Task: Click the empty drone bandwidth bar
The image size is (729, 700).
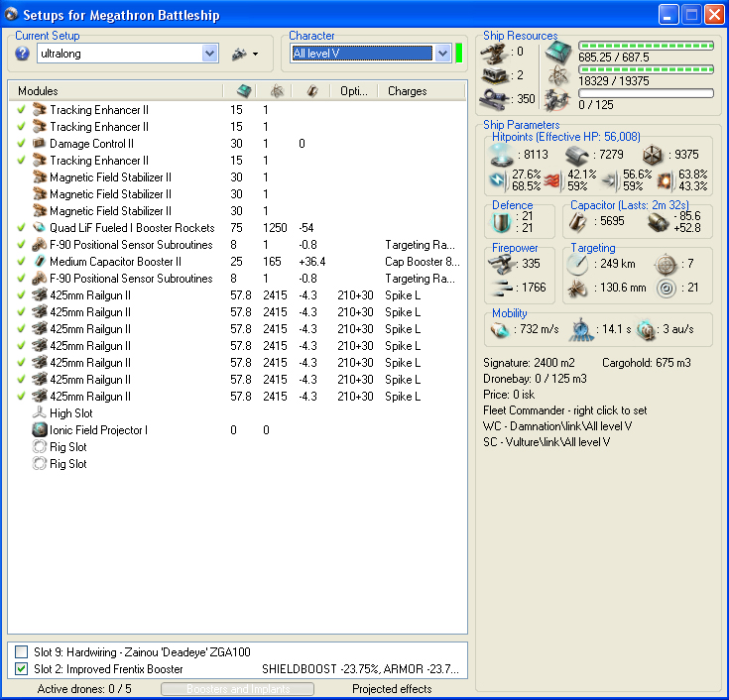Action: pos(646,93)
